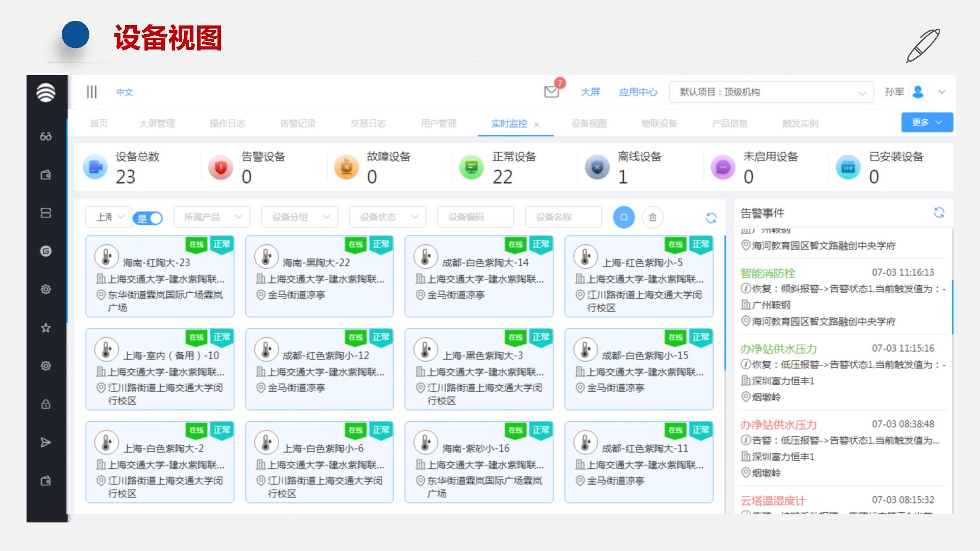Click the star icon in sidebar

[46, 328]
